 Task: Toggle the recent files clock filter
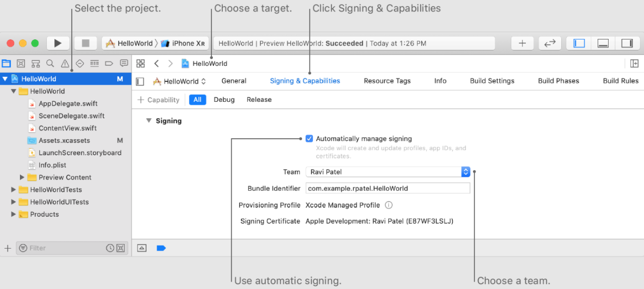pyautogui.click(x=110, y=248)
